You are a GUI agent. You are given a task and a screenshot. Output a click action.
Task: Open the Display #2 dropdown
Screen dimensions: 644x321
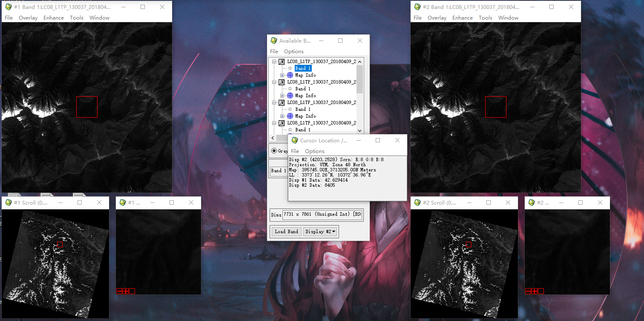tap(321, 231)
